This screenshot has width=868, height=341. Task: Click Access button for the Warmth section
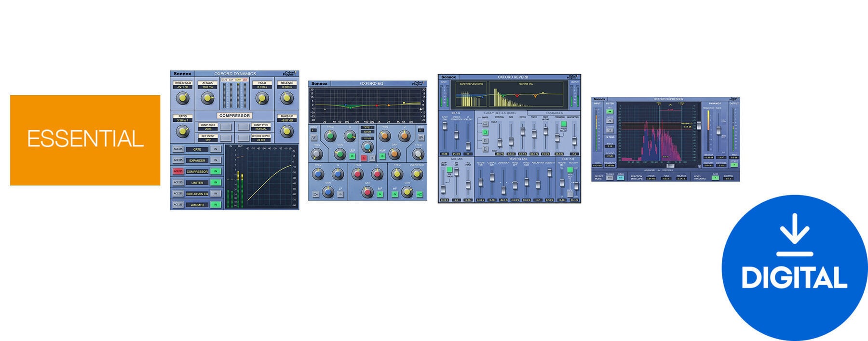click(x=178, y=205)
